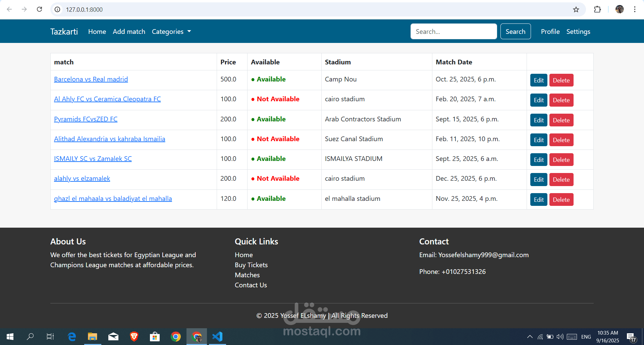
Task: Open the Categories dropdown
Action: [171, 31]
